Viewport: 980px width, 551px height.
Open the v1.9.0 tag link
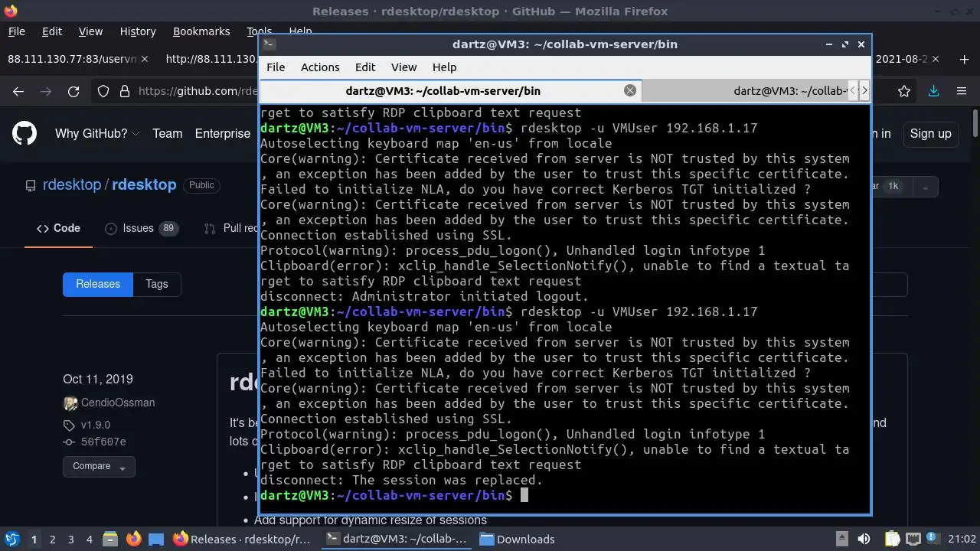click(x=96, y=425)
